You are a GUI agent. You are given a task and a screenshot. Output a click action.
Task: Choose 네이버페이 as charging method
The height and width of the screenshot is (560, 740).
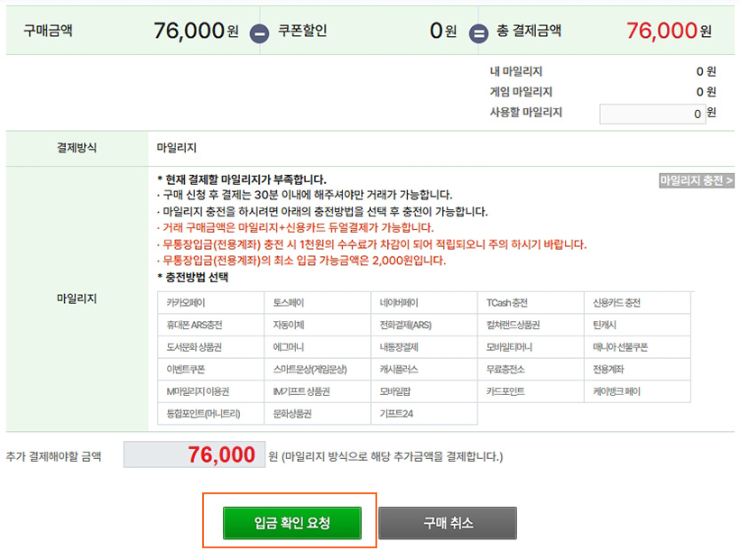click(x=399, y=303)
